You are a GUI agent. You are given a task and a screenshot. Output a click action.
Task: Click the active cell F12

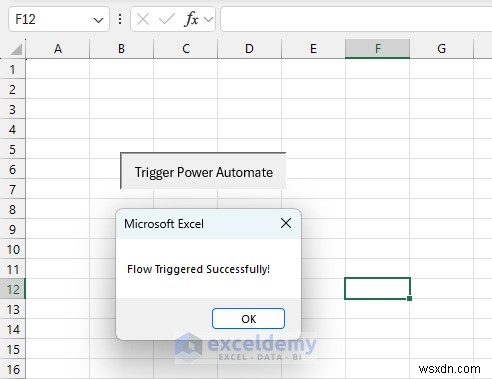[x=377, y=288]
